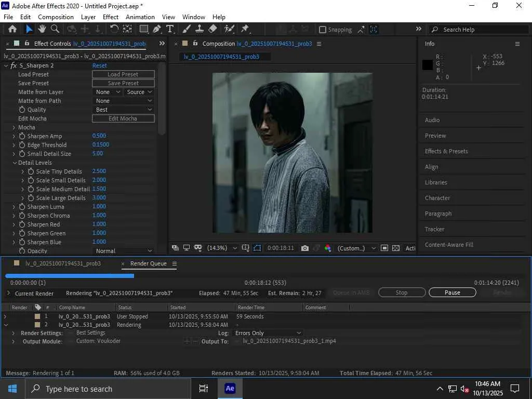This screenshot has width=532, height=399.
Task: Open the Effects & Presets panel
Action: (x=446, y=151)
